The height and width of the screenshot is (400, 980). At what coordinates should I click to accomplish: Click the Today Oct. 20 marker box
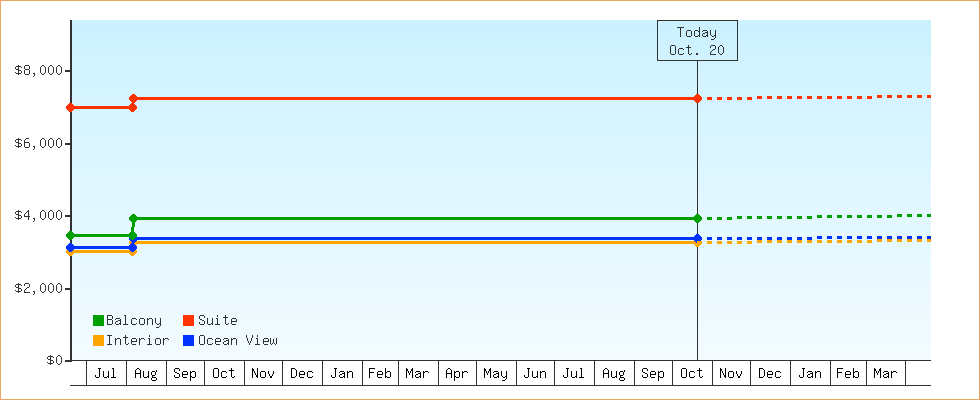[697, 41]
